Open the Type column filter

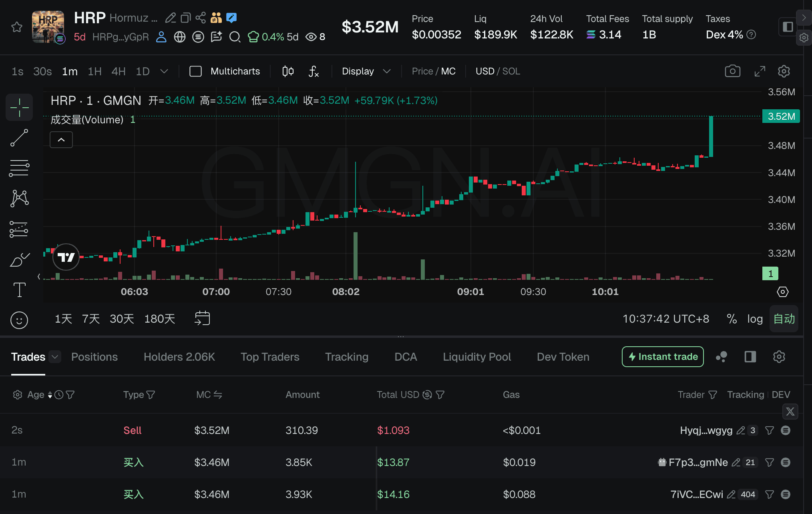[x=151, y=395]
